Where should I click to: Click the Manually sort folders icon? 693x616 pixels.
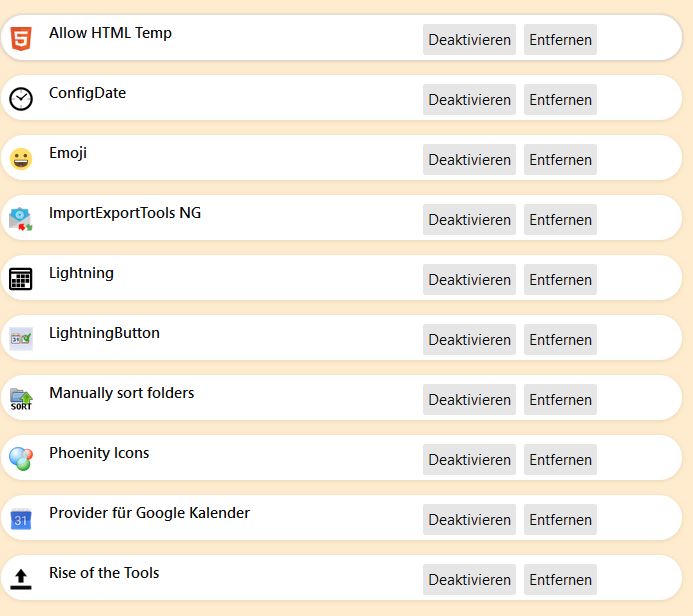pos(21,399)
